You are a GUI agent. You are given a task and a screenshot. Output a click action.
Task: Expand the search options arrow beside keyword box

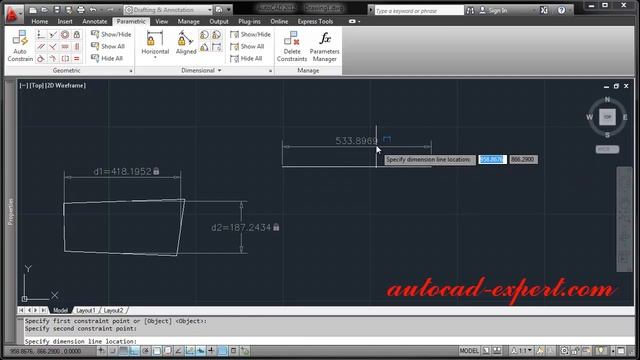click(x=371, y=10)
